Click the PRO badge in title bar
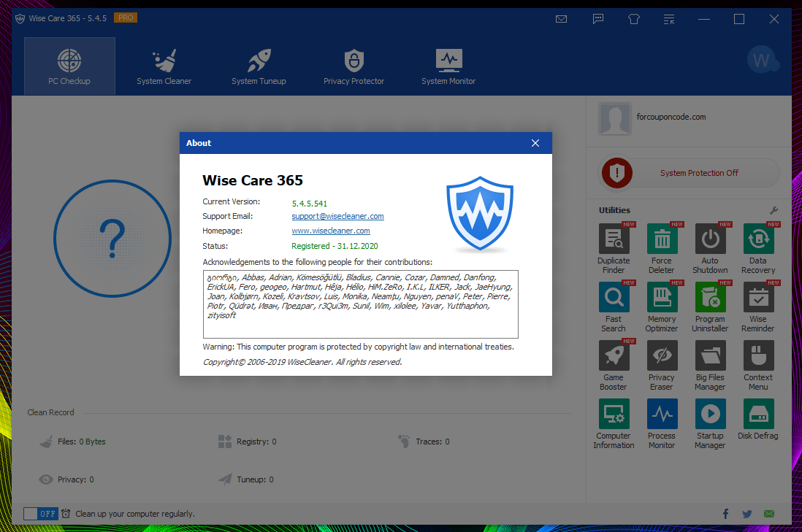 126,18
